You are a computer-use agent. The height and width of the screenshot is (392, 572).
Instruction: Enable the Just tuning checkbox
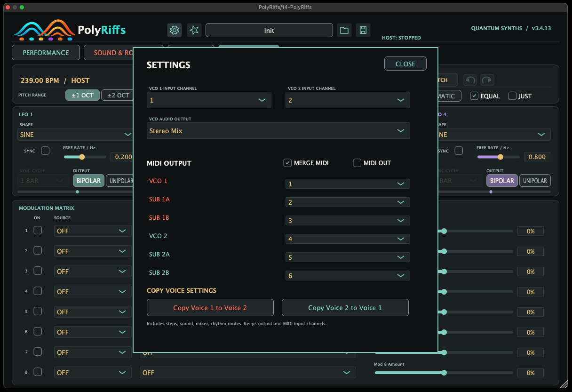coord(512,96)
